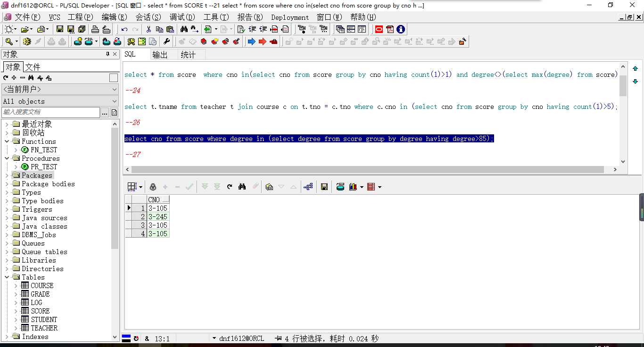Collapse the Tables folder
644x347 pixels.
[x=7, y=277]
